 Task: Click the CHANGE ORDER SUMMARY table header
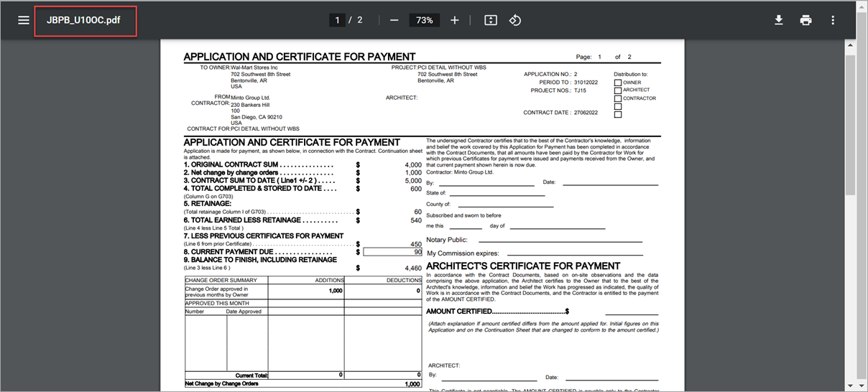pos(221,281)
